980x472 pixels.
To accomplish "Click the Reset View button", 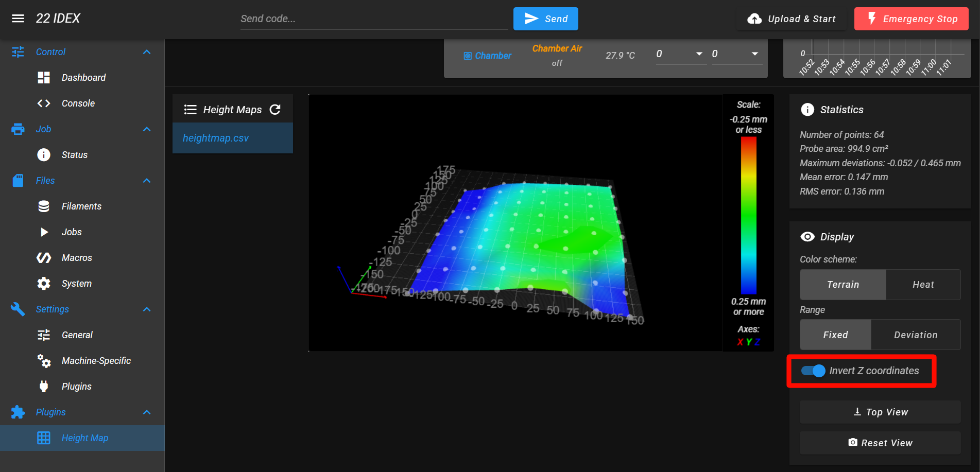I will tap(880, 443).
